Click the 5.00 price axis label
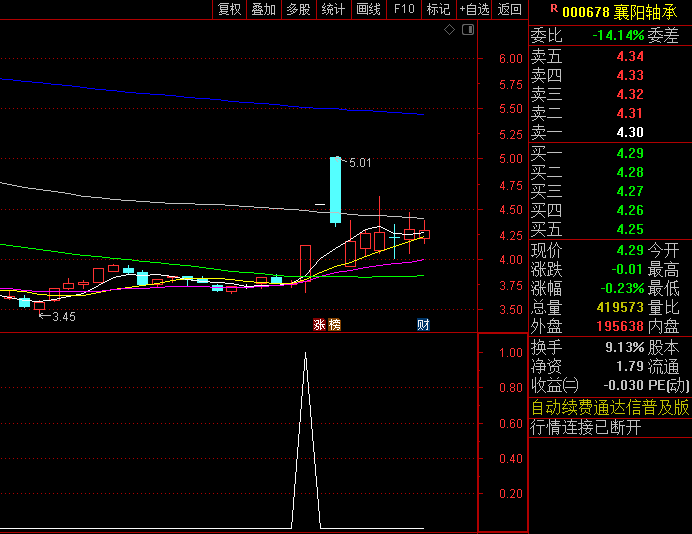692x534 pixels. pyautogui.click(x=511, y=159)
